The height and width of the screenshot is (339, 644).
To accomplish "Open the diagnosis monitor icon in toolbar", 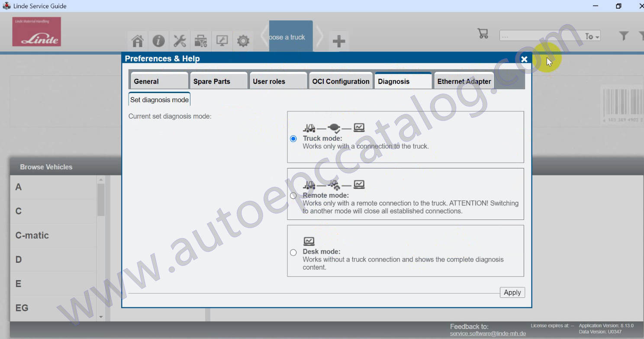I will coord(222,41).
